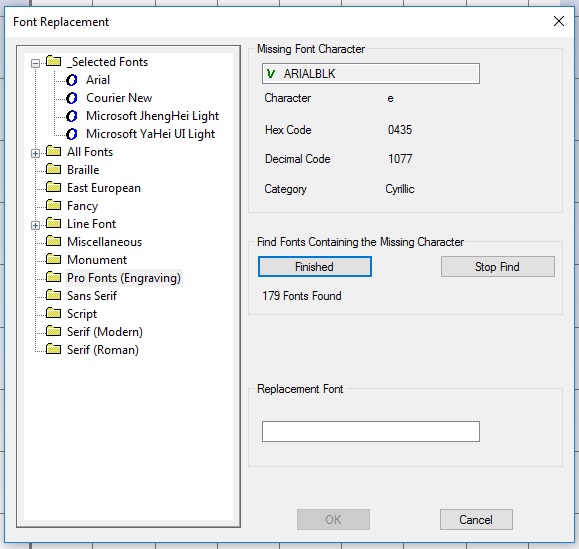The height and width of the screenshot is (549, 579).
Task: Close the Font Replacement window
Action: [559, 21]
